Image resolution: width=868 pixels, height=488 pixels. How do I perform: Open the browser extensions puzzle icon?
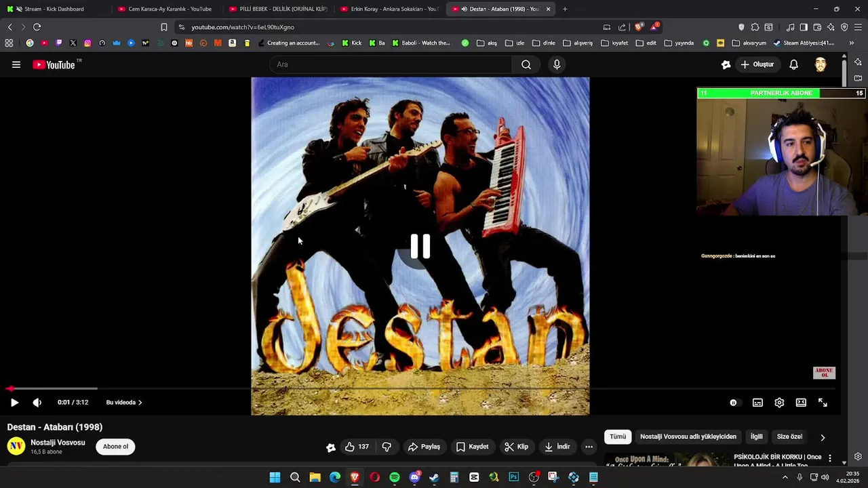(755, 27)
